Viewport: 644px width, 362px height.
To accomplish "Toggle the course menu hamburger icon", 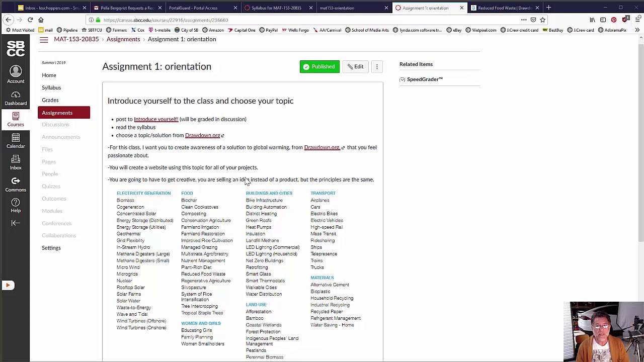I will (44, 39).
